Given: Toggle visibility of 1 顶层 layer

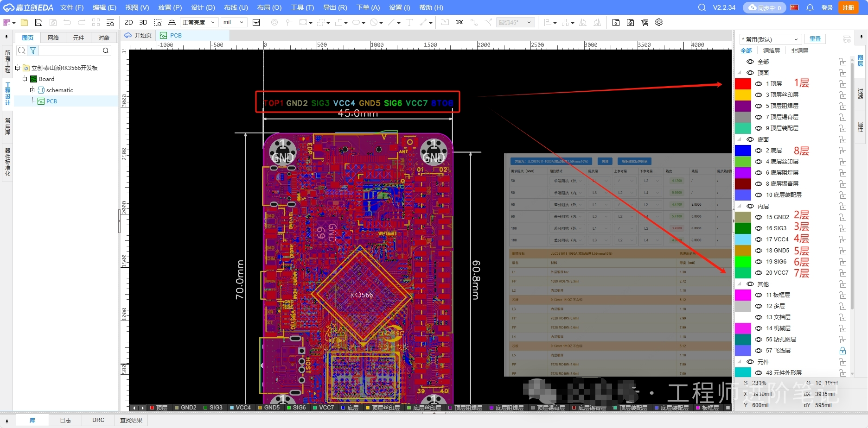Looking at the screenshot, I should pyautogui.click(x=759, y=84).
